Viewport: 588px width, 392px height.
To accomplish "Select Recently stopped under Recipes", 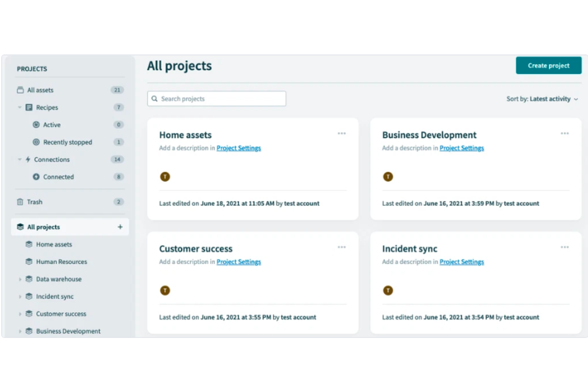I will point(68,142).
